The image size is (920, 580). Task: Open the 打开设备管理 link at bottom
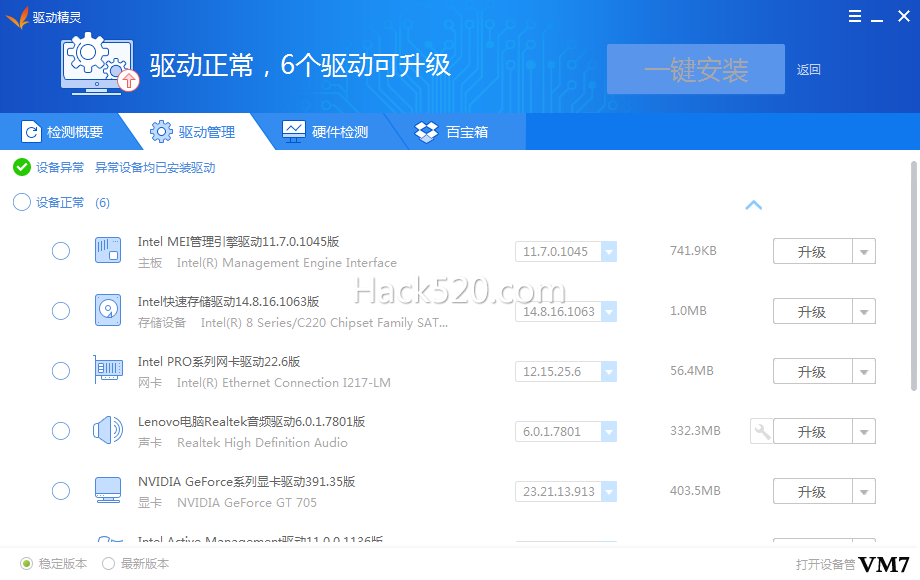(x=826, y=564)
